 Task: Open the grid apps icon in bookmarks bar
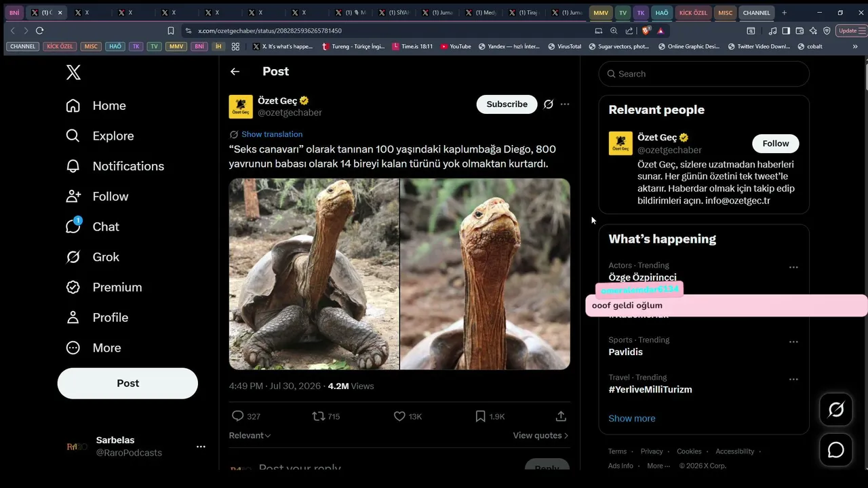coord(235,47)
